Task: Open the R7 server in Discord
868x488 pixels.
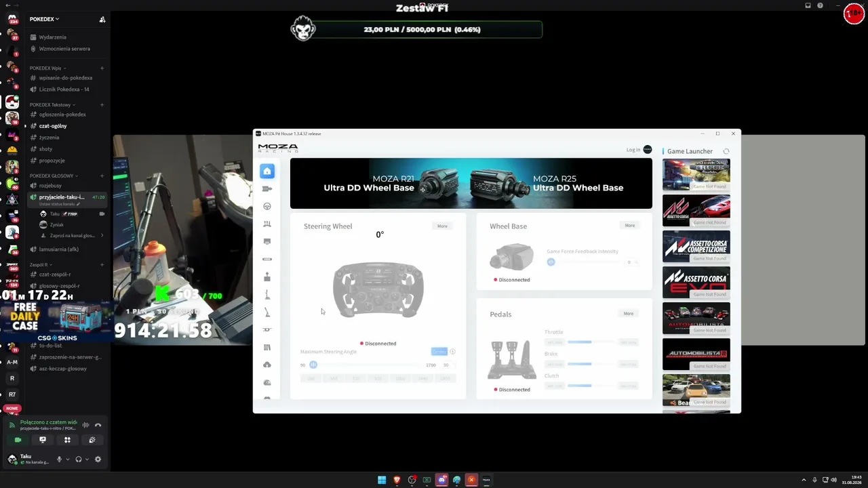Action: [12, 394]
